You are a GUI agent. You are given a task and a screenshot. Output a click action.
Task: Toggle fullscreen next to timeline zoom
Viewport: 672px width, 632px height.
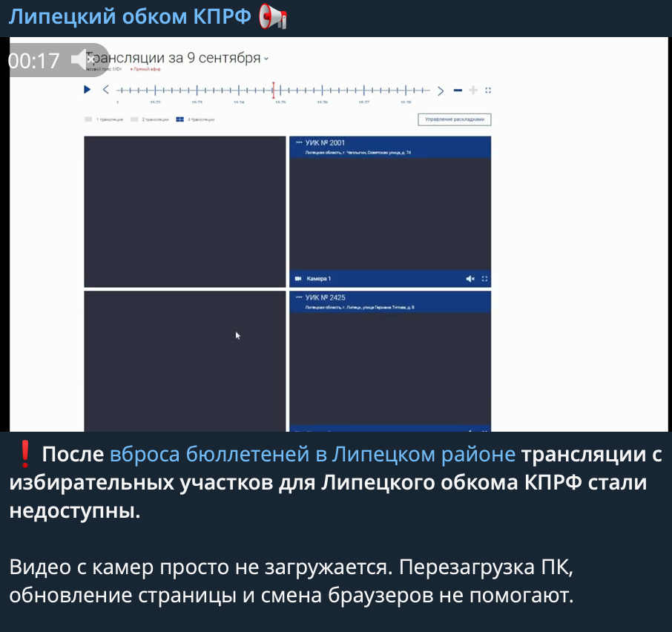[488, 90]
